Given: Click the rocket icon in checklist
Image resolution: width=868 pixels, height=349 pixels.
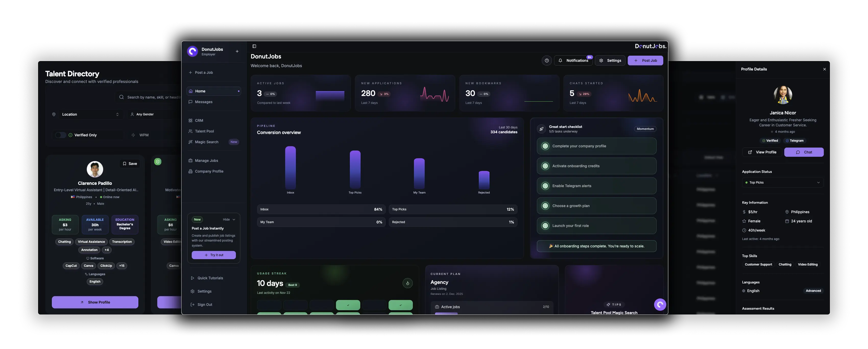Looking at the screenshot, I should (541, 129).
